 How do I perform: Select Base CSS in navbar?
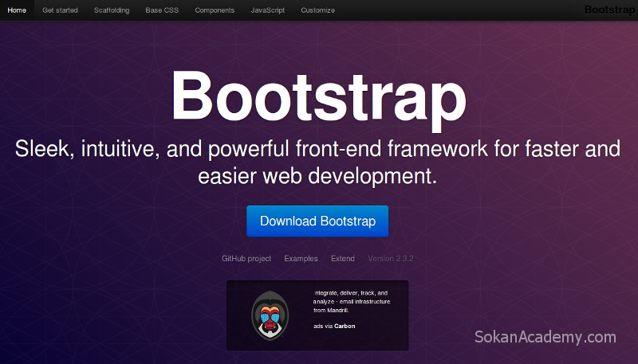[x=162, y=10]
